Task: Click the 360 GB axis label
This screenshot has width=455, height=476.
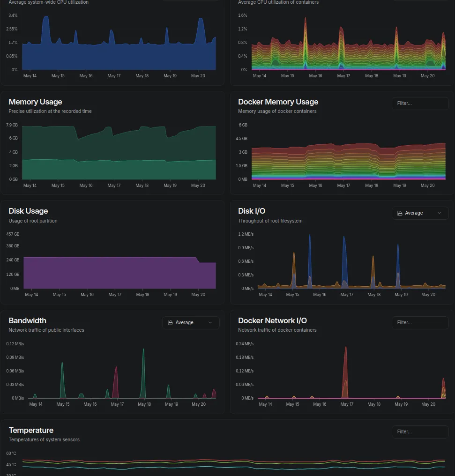Action: click(x=13, y=246)
